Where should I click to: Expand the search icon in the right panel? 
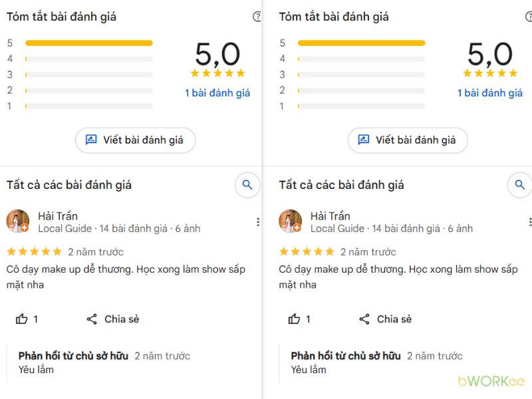point(519,185)
